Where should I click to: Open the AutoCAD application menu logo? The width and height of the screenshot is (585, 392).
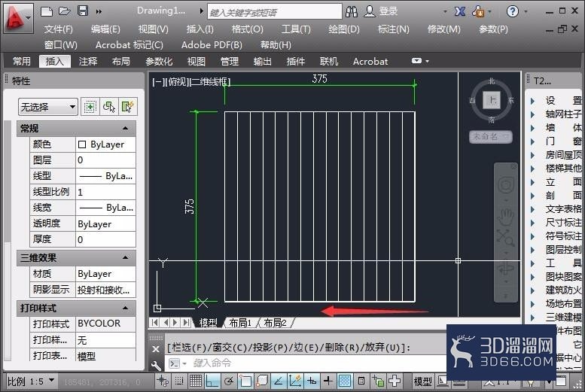(14, 17)
